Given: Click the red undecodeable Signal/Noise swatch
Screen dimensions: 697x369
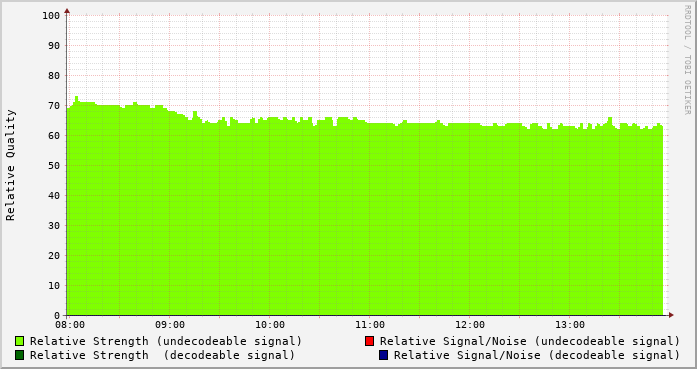Looking at the screenshot, I should [369, 341].
